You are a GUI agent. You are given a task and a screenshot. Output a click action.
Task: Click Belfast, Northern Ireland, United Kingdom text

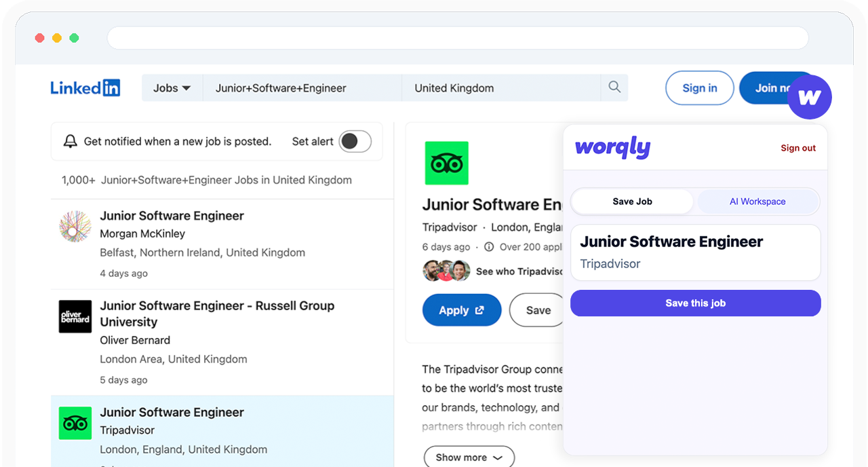pos(203,253)
